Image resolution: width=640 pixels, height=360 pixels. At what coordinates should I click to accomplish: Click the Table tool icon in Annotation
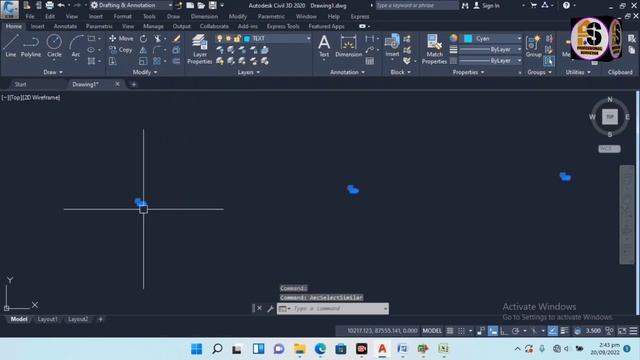pyautogui.click(x=370, y=61)
